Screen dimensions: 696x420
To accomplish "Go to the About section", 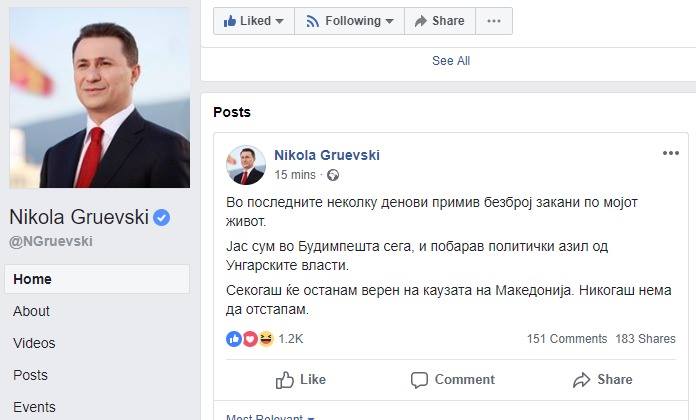I will (31, 311).
